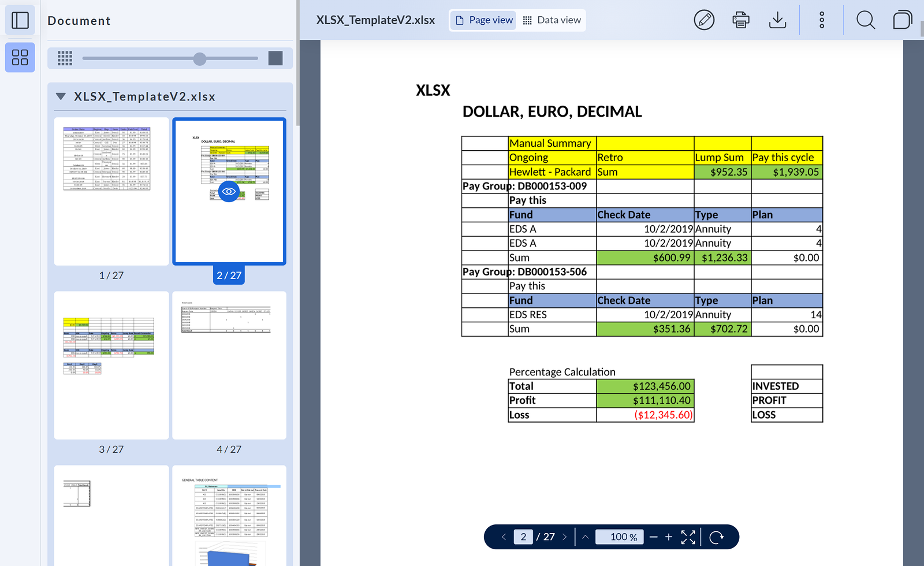Viewport: 924px width, 566px height.
Task: Switch to Page view tab
Action: point(483,20)
